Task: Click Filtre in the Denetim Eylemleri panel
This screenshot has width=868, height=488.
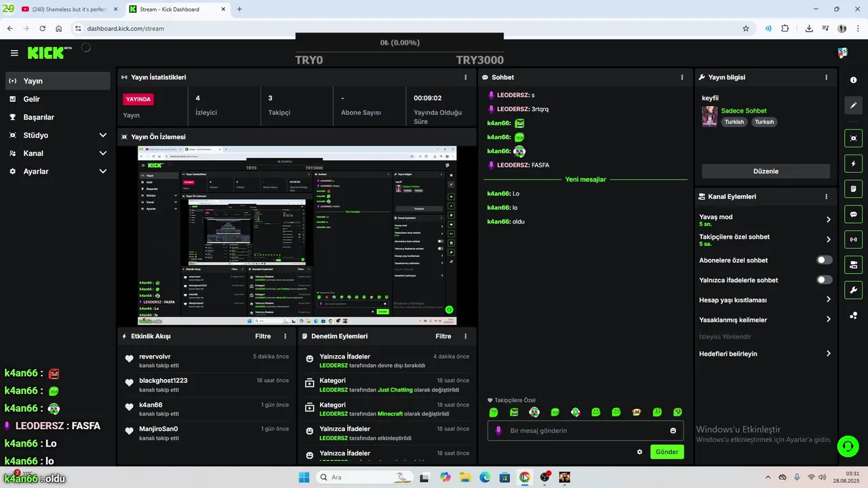Action: point(443,336)
